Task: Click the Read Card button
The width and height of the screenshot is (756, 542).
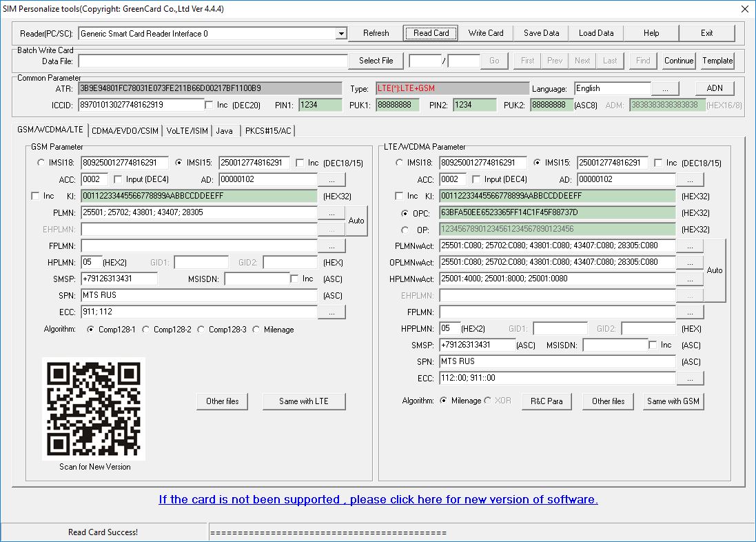Action: pos(431,33)
